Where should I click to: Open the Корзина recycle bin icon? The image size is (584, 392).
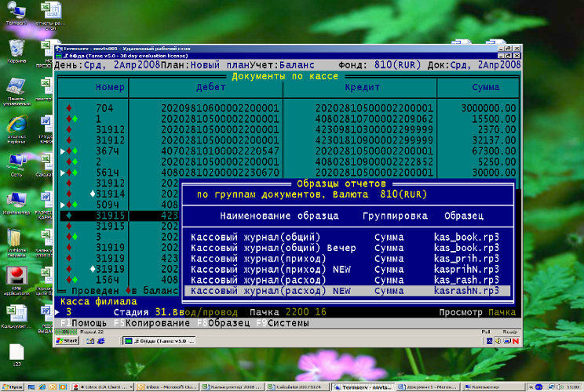[x=16, y=48]
